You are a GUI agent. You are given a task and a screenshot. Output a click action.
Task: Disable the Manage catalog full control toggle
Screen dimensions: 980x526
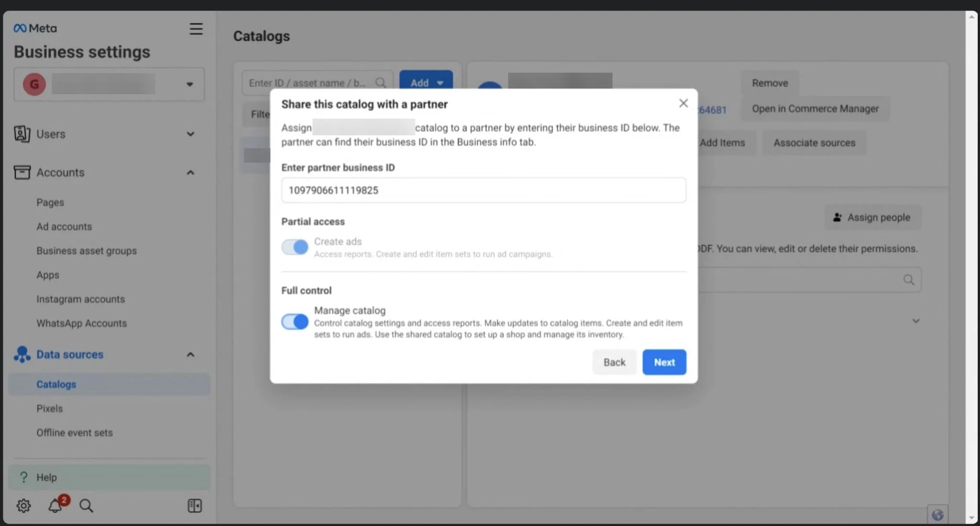click(295, 322)
